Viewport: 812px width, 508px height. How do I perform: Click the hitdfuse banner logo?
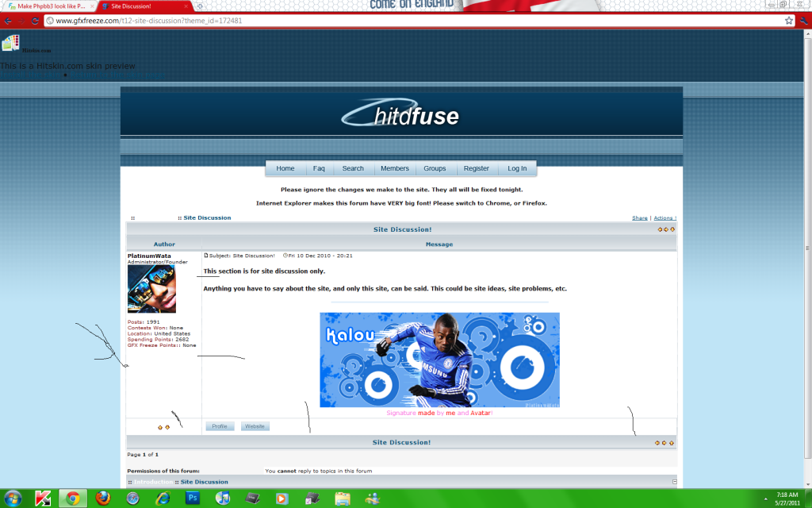tap(400, 113)
